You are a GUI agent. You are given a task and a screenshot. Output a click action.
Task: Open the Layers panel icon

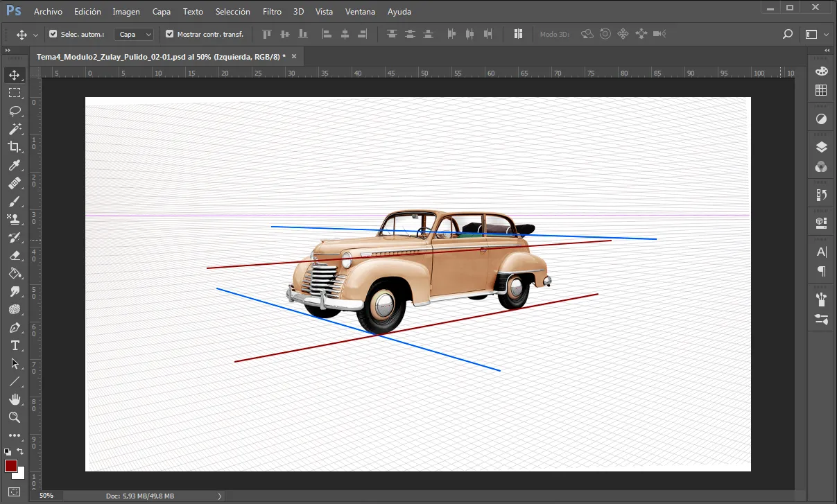821,147
